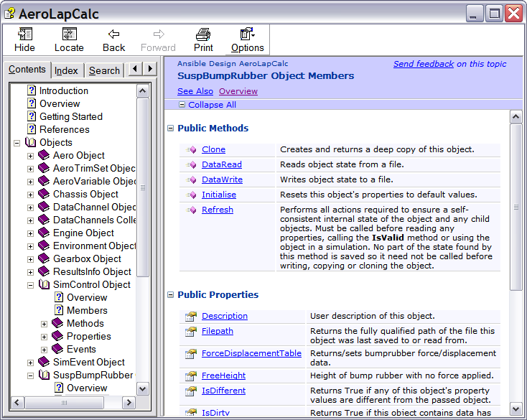Expand the AeroTrimSet Object node
Viewport: 527px width, 420px height.
point(31,169)
